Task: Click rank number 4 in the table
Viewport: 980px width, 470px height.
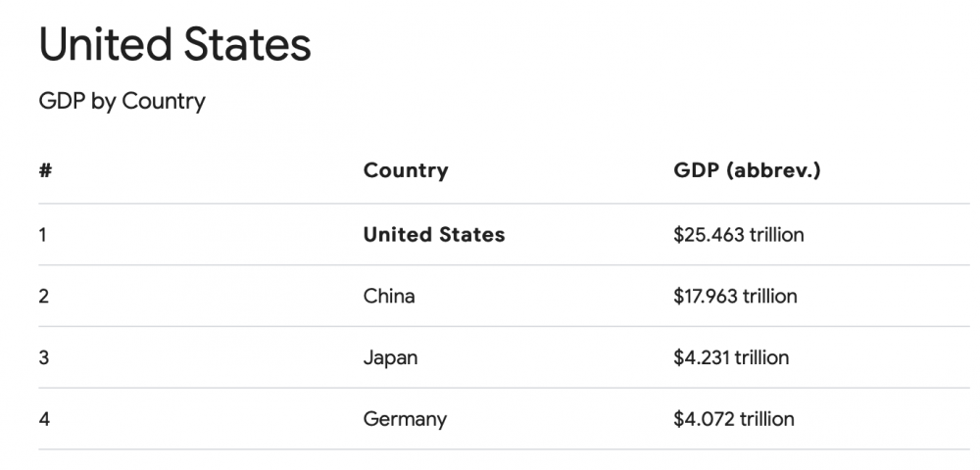Action: pyautogui.click(x=44, y=419)
